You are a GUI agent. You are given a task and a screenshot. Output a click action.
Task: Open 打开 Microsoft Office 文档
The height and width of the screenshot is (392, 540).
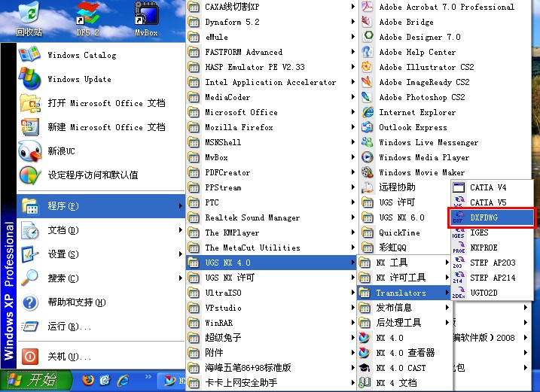click(x=101, y=103)
